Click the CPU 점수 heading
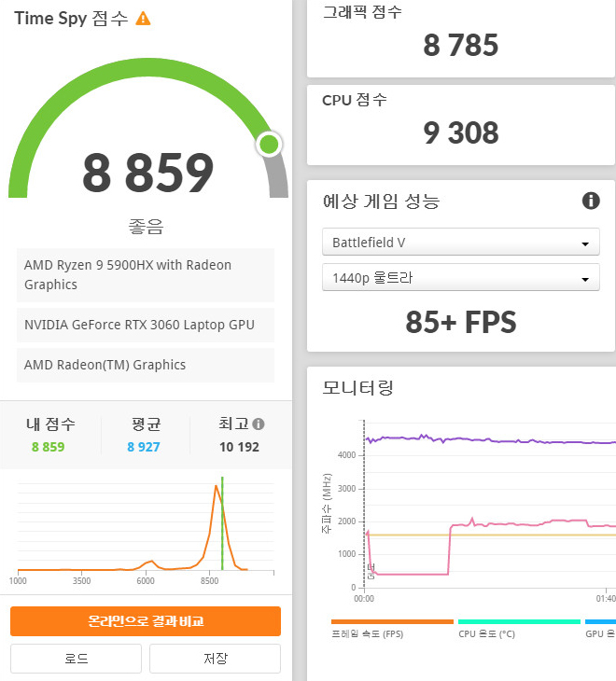Image resolution: width=616 pixels, height=681 pixels. coord(355,100)
